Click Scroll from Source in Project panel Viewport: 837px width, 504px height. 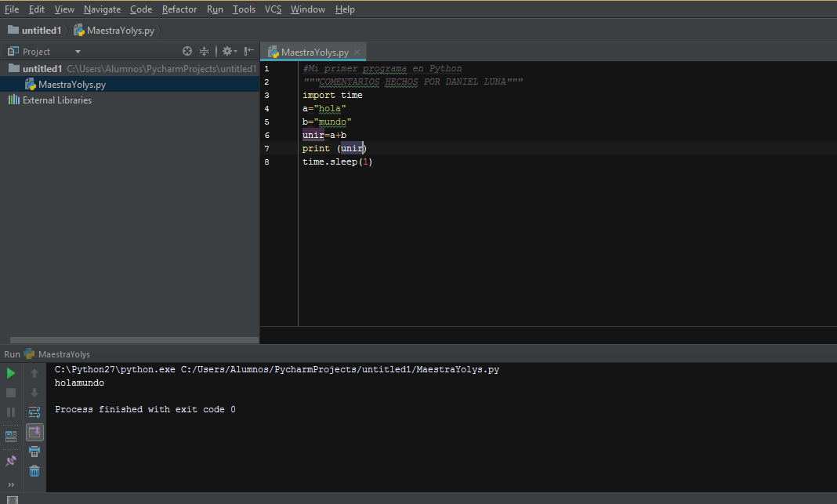[x=187, y=50]
